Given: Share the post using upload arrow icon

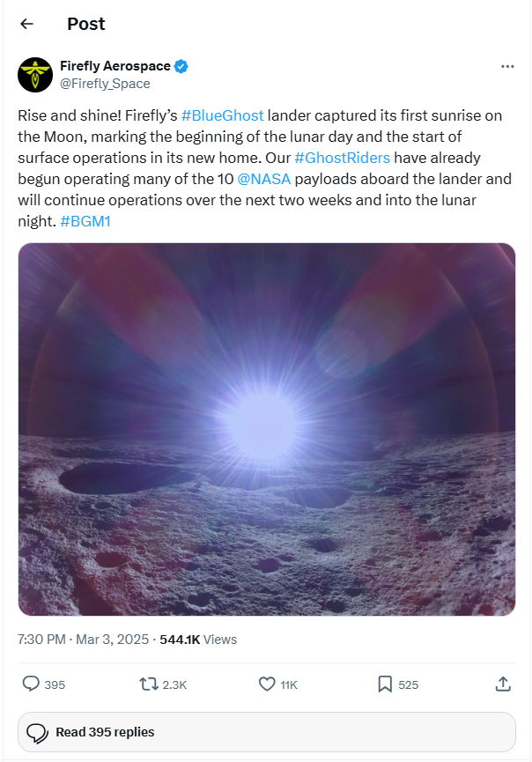Looking at the screenshot, I should pos(503,684).
